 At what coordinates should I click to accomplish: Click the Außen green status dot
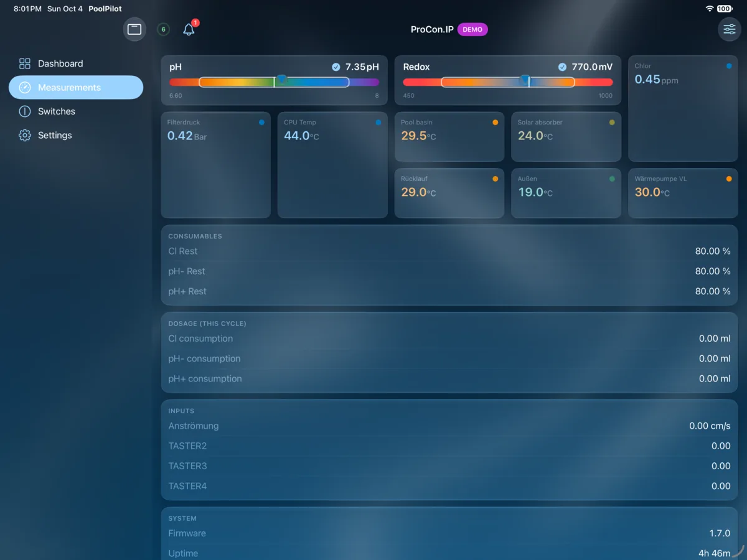612,179
